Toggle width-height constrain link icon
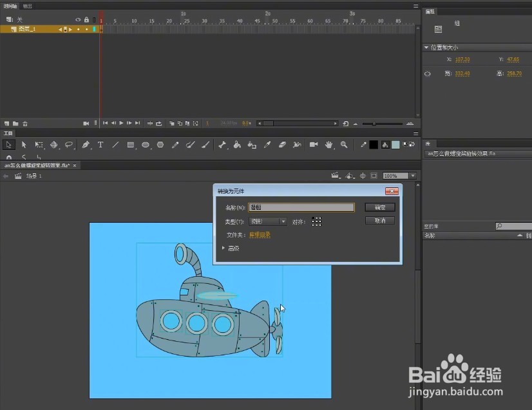Image resolution: width=532 pixels, height=410 pixels. [x=428, y=73]
